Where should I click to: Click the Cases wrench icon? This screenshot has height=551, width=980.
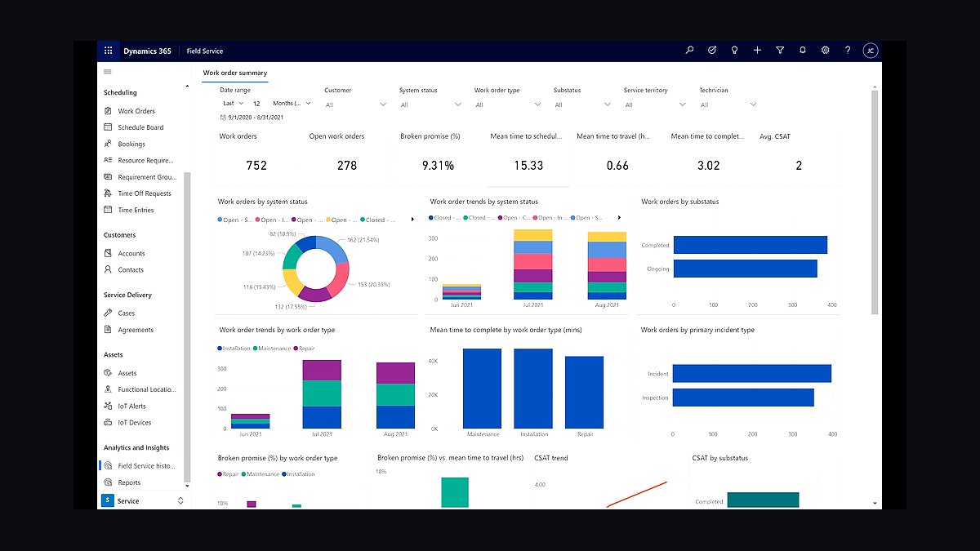[109, 313]
